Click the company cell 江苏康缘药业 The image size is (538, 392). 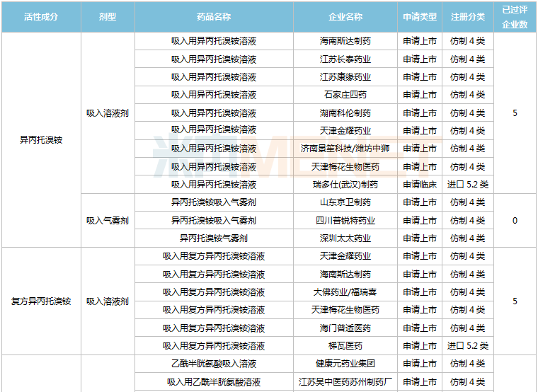click(345, 77)
